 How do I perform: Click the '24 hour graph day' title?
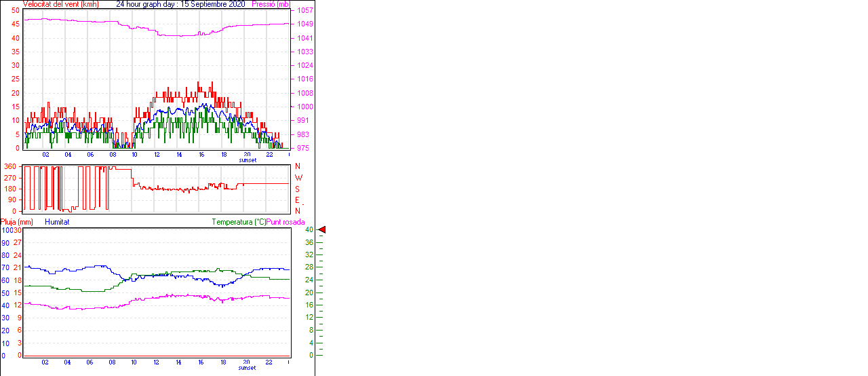pyautogui.click(x=146, y=4)
